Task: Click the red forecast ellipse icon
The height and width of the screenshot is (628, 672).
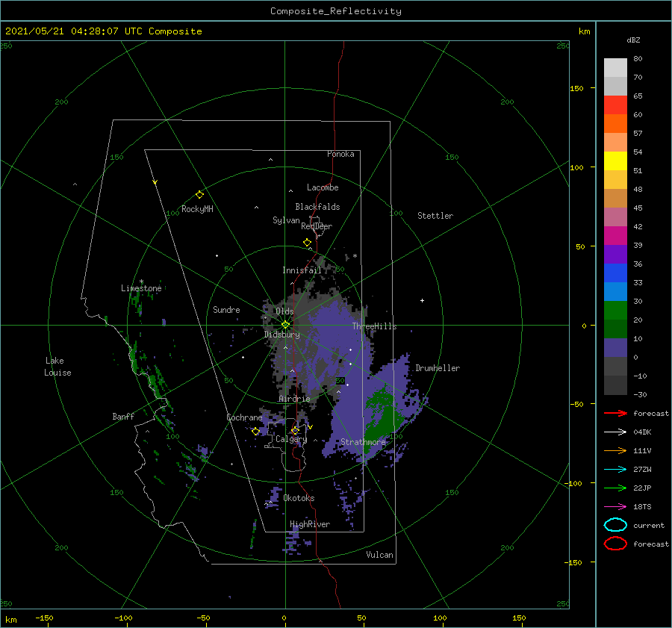Action: coord(615,544)
